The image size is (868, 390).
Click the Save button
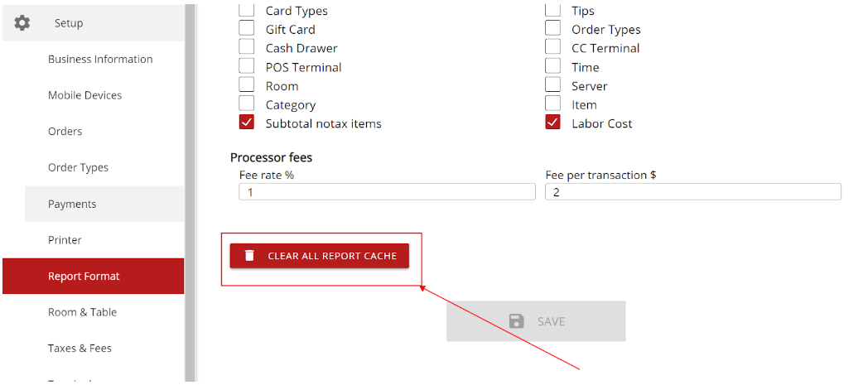click(536, 321)
